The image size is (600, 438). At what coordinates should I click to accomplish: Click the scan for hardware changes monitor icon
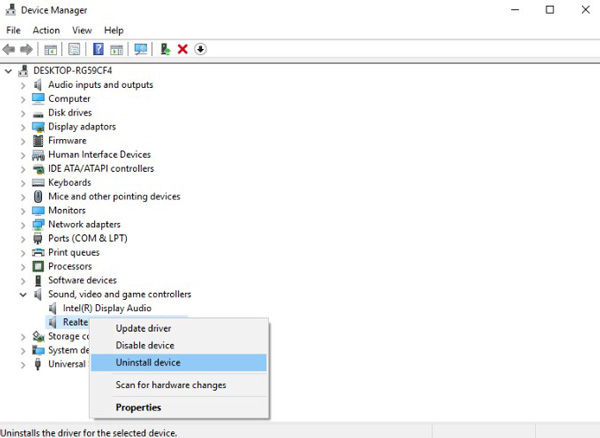coord(141,49)
